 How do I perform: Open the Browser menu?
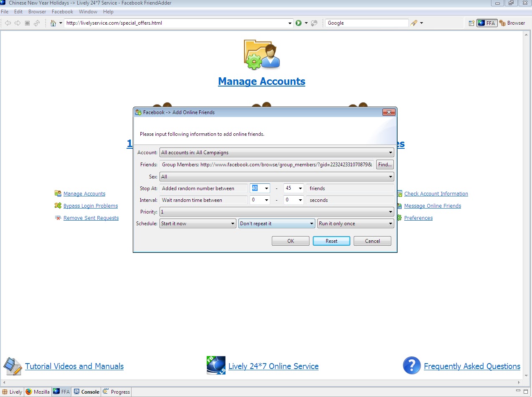[x=37, y=12]
